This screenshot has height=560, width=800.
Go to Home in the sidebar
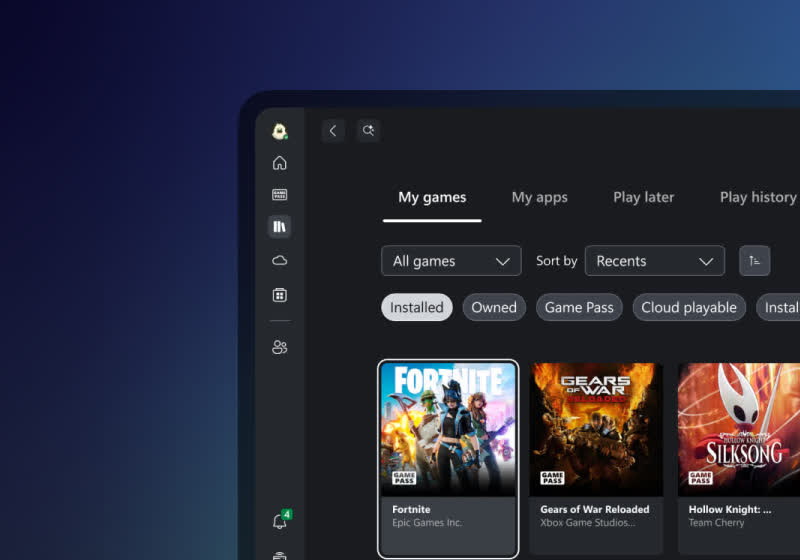pos(279,163)
